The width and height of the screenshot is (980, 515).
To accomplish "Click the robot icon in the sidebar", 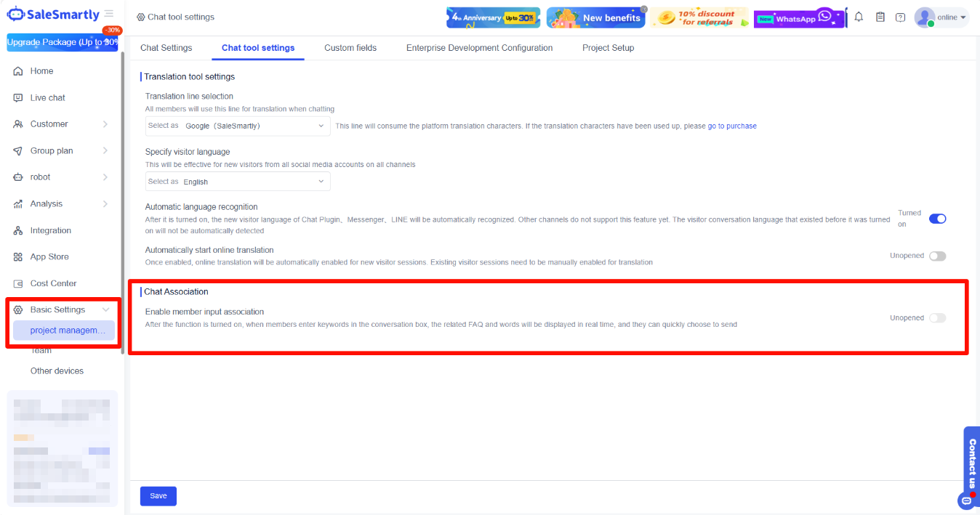I will (18, 177).
